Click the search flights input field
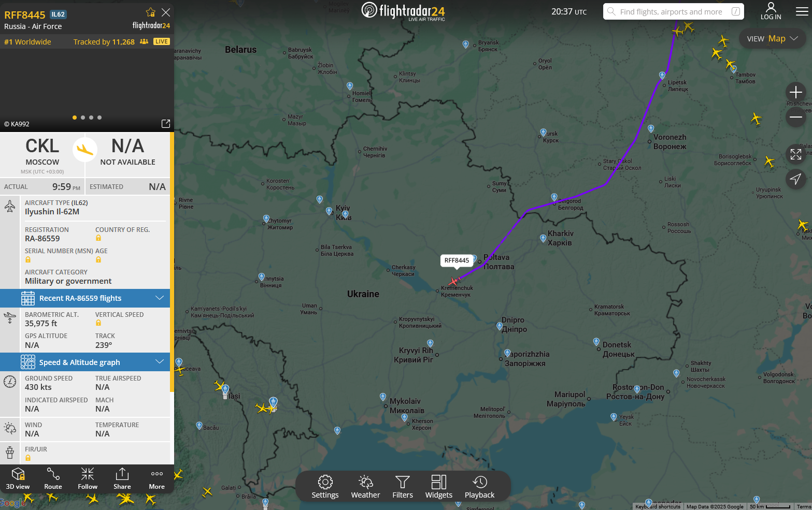 point(673,11)
